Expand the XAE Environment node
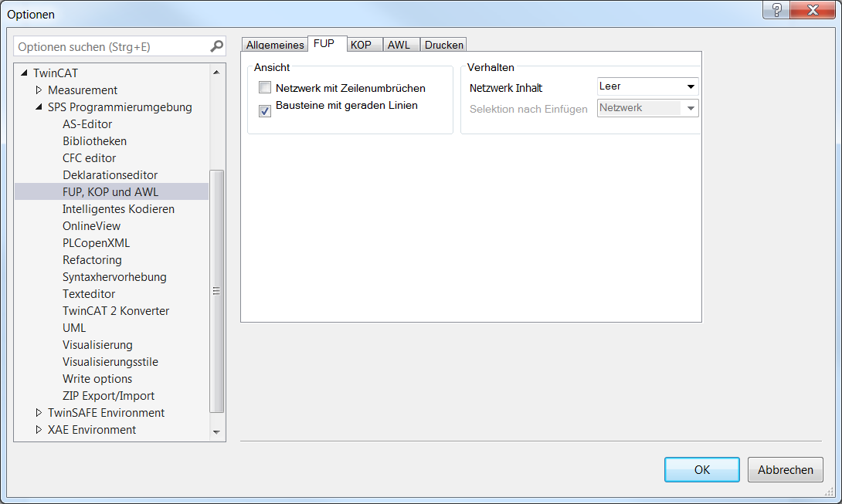Viewport: 842px width, 504px height. [x=39, y=430]
